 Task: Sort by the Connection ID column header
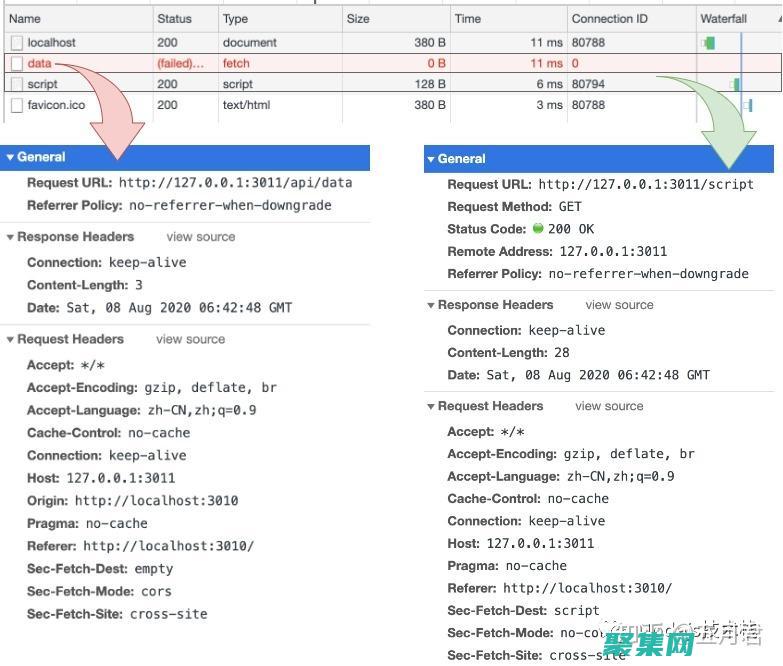[609, 19]
